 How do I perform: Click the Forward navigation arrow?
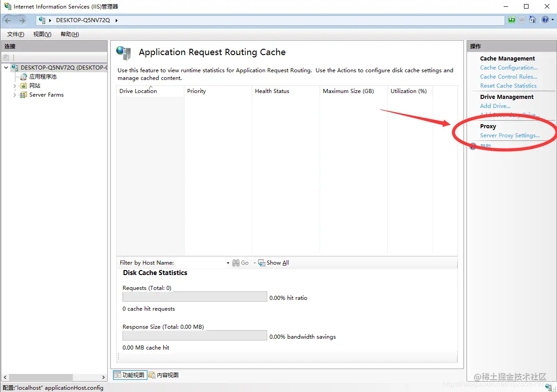(x=22, y=20)
